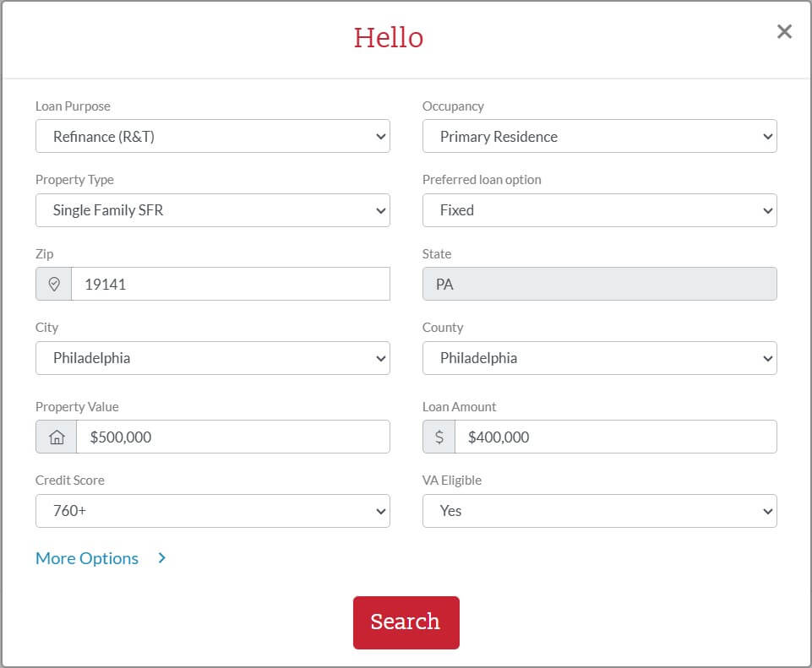Click the house icon beside Property Value
The image size is (812, 668).
click(57, 437)
